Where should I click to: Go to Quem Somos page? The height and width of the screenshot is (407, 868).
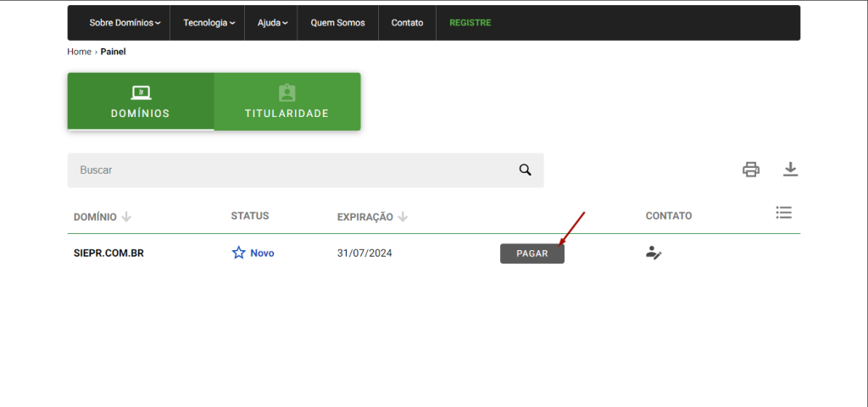click(x=337, y=23)
